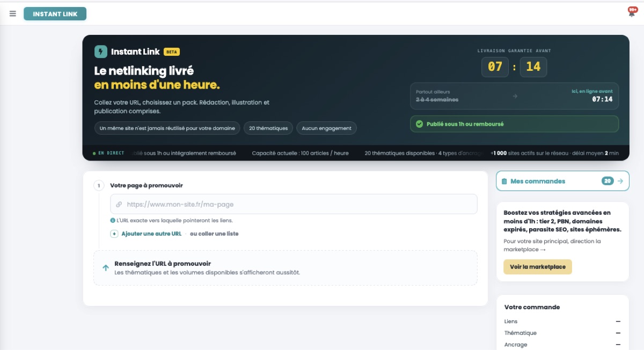The image size is (644, 350).
Task: Click 'ou coller une liste' link
Action: coord(214,234)
